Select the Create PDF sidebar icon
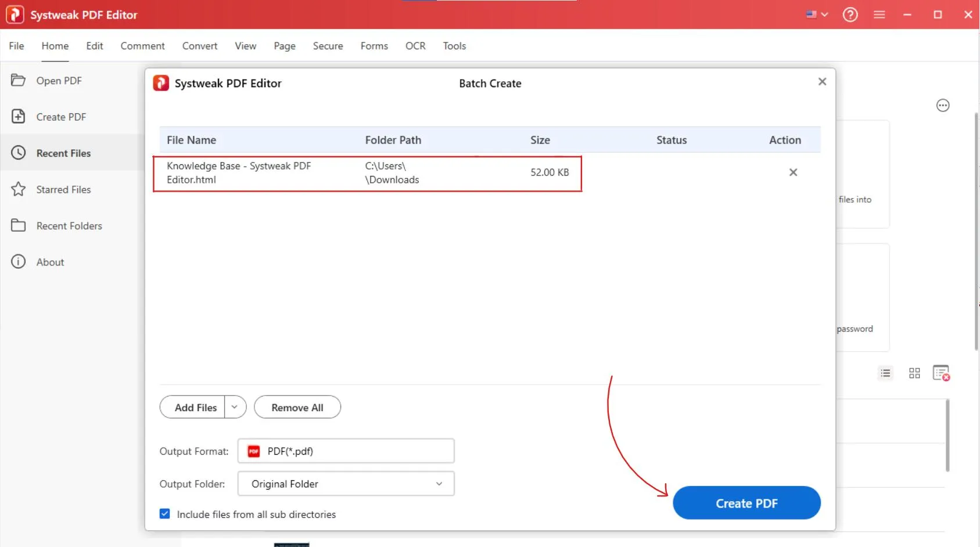980x547 pixels. tap(19, 116)
